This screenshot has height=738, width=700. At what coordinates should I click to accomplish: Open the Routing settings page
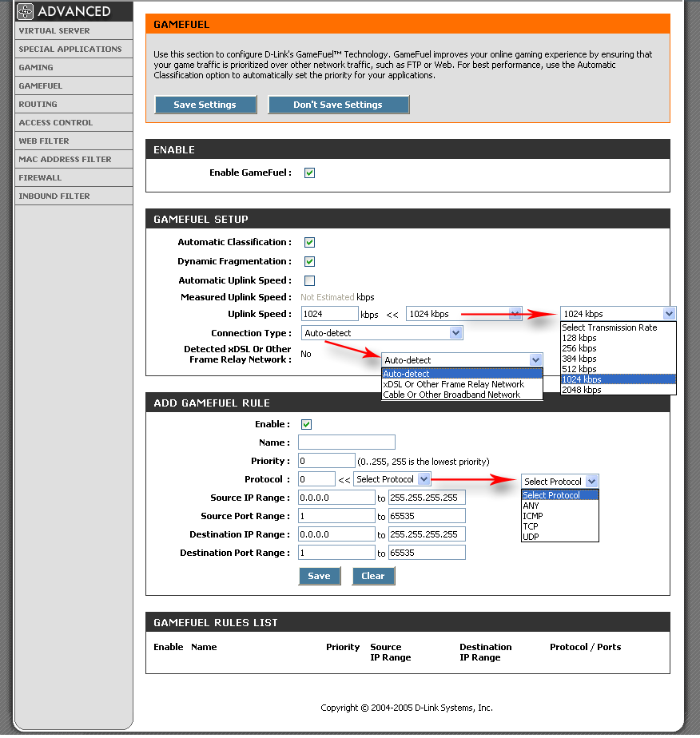point(74,104)
